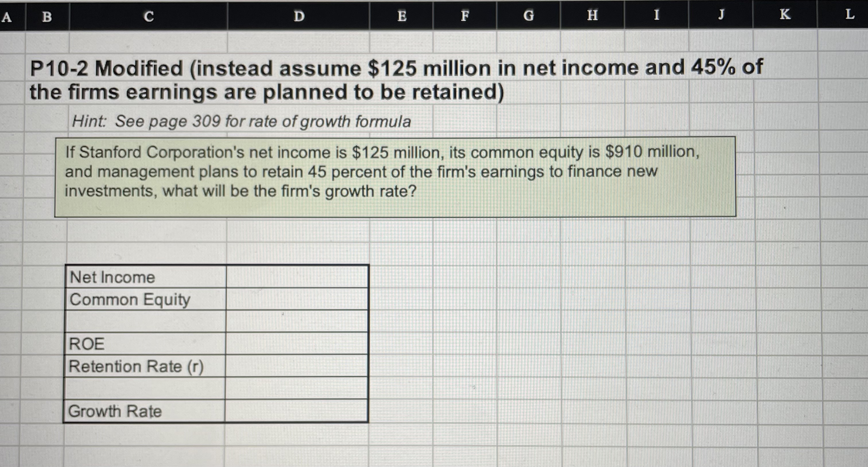Select column B header
Screen dimensions: 868x467
tap(47, 17)
